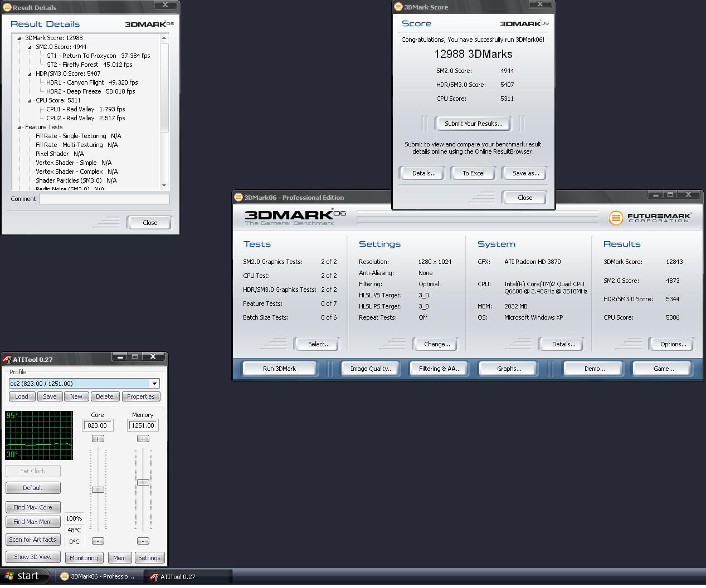
Task: Select GT1 - Return To Proxycon row
Action: pos(98,56)
